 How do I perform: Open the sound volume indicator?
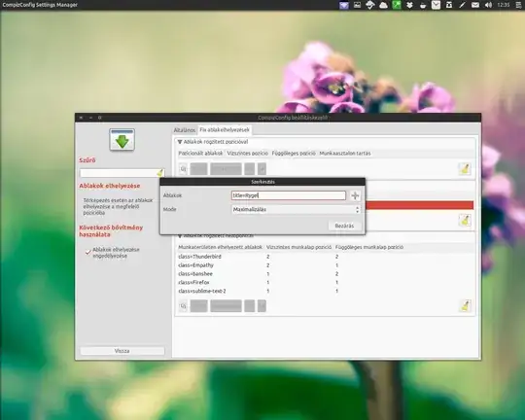[488, 5]
